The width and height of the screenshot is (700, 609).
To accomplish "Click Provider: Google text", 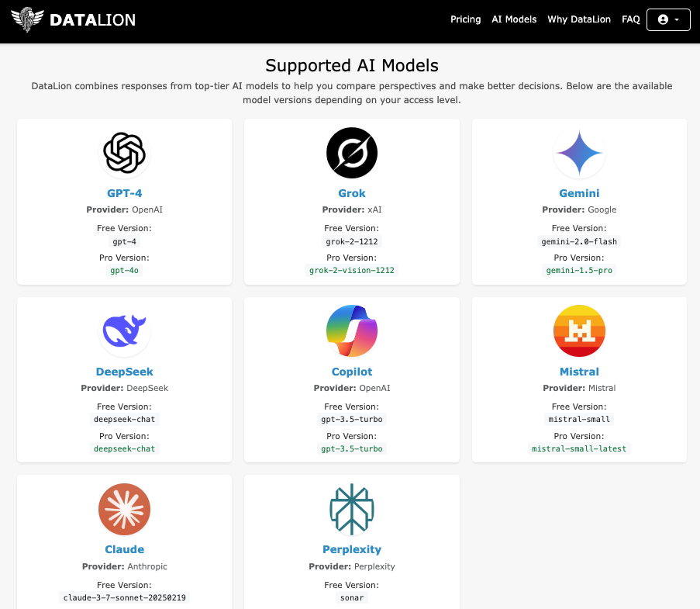I will (x=579, y=209).
